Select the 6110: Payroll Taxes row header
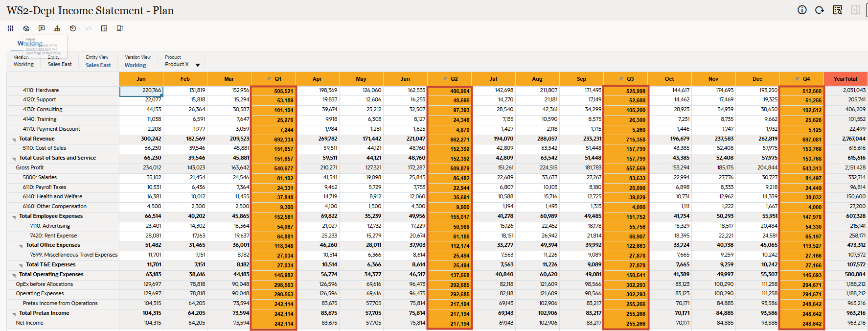 pos(63,187)
